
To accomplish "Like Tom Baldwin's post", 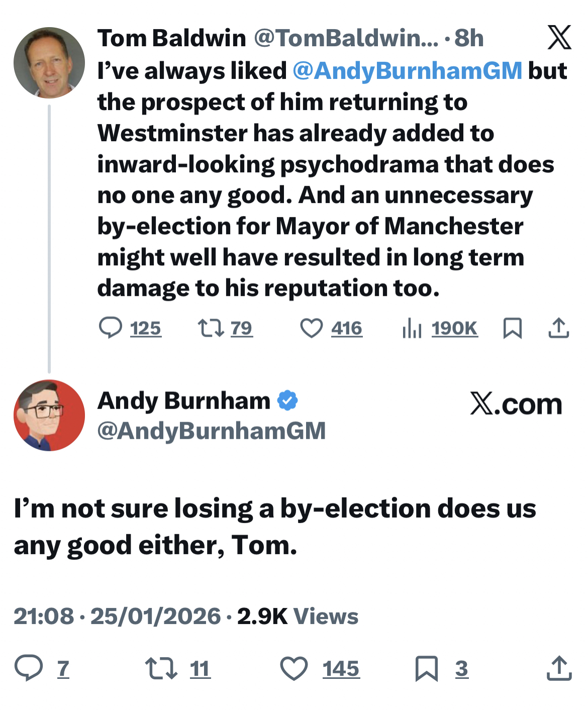I will (x=311, y=328).
